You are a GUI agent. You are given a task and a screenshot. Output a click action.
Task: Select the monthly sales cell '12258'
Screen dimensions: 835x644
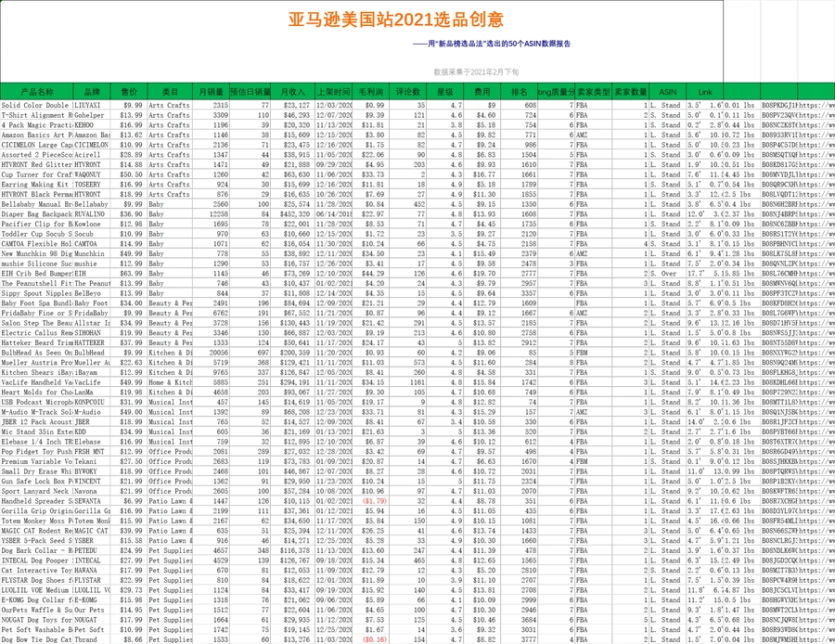(x=211, y=214)
